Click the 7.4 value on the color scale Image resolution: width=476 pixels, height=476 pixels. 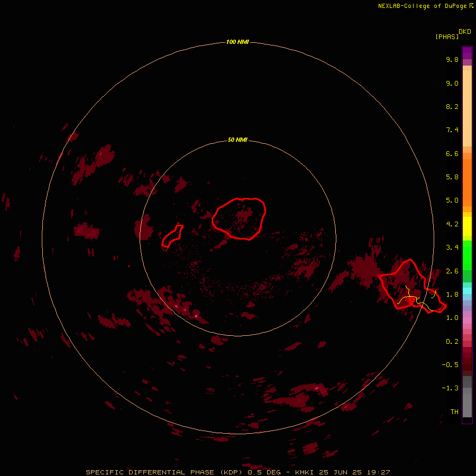coord(452,130)
